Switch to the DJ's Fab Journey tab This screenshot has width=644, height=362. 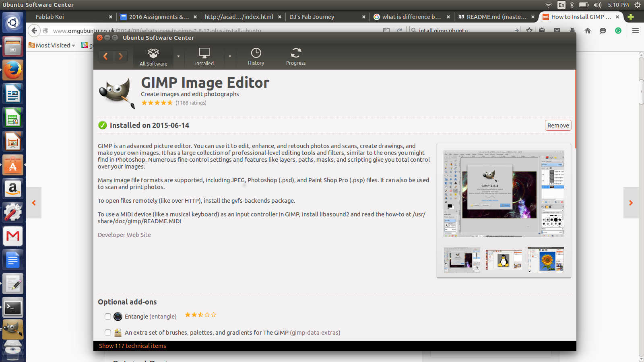click(x=327, y=17)
